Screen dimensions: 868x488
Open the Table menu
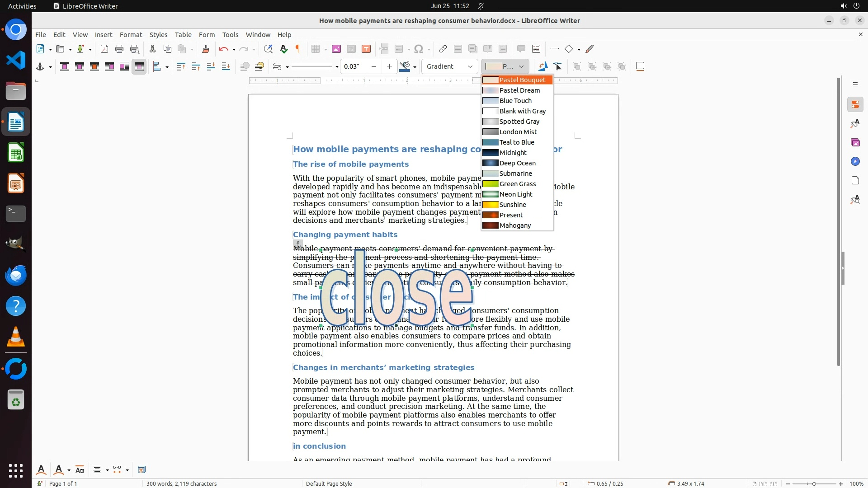coord(183,34)
